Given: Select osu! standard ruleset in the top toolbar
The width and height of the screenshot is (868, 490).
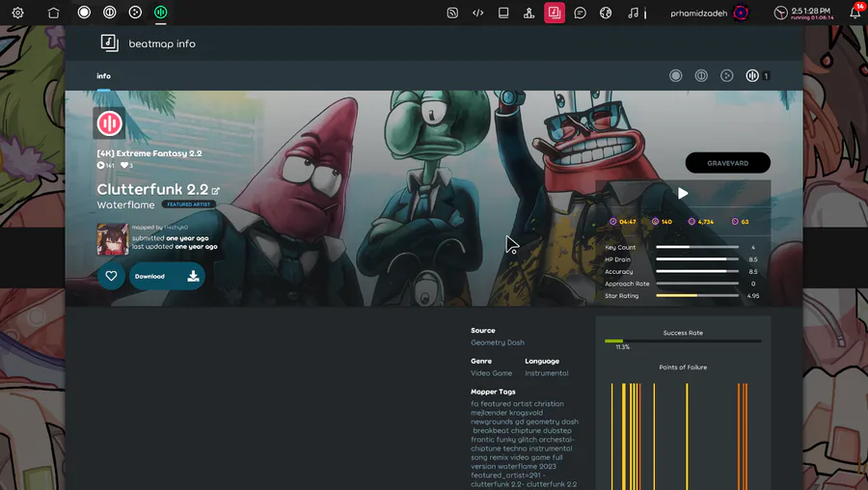Looking at the screenshot, I should click(84, 13).
